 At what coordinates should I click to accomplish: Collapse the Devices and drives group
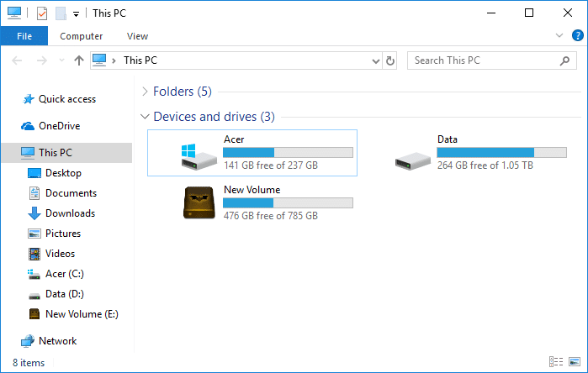(x=146, y=117)
